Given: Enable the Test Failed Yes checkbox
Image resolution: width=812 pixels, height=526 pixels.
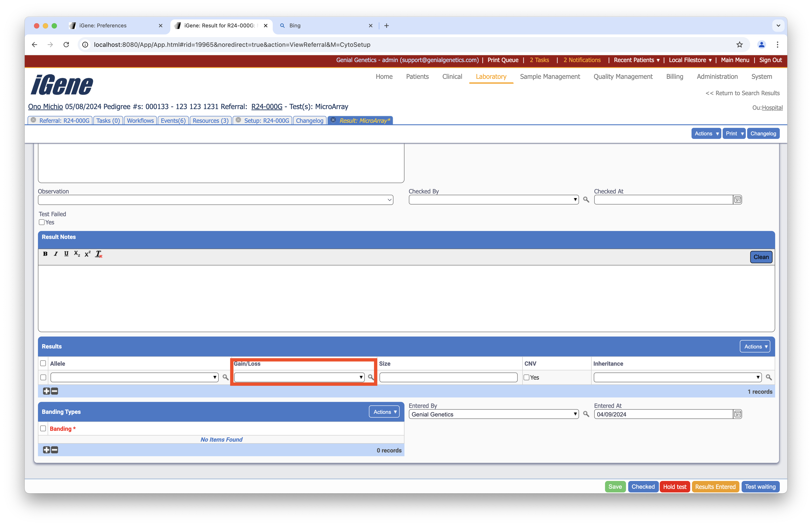Looking at the screenshot, I should click(x=42, y=222).
